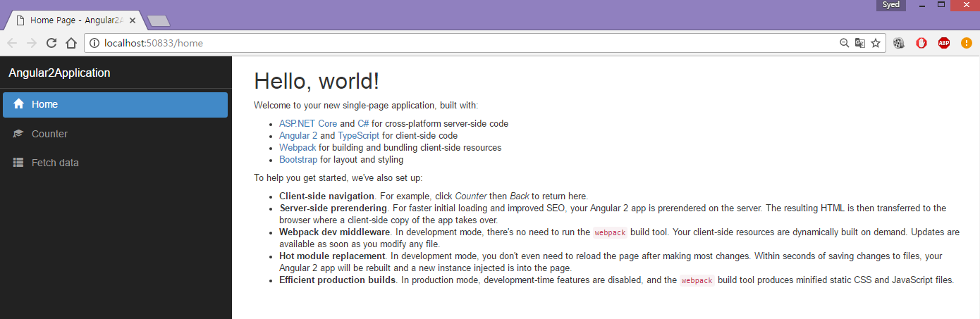Click the list icon beside Fetch data

click(x=19, y=163)
